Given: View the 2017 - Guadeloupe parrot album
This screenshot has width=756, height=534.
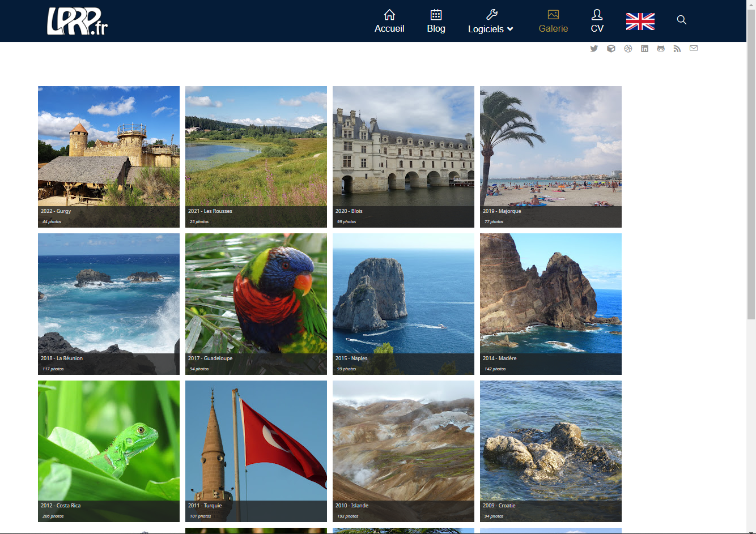Looking at the screenshot, I should pos(256,304).
